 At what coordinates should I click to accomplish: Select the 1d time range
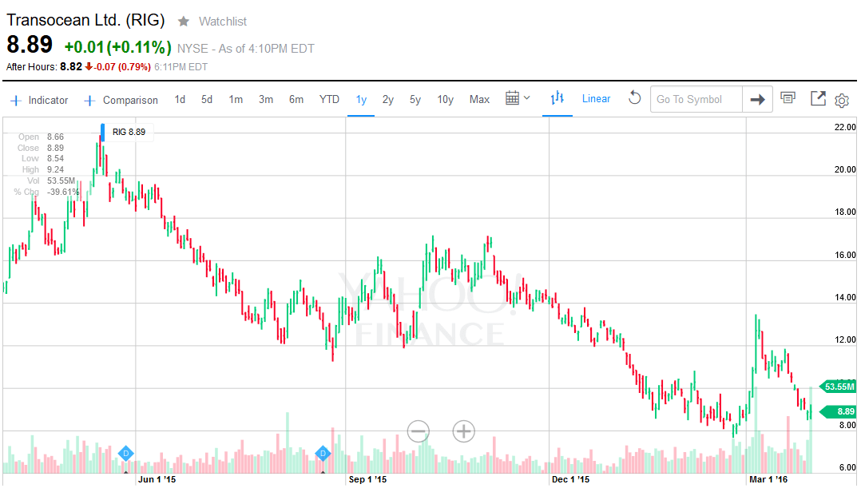click(180, 99)
